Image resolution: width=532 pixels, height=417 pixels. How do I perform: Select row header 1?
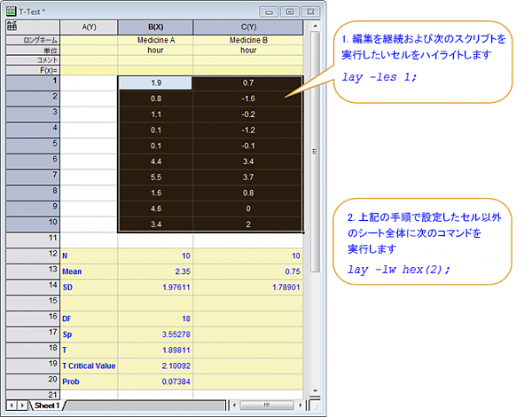[x=33, y=83]
